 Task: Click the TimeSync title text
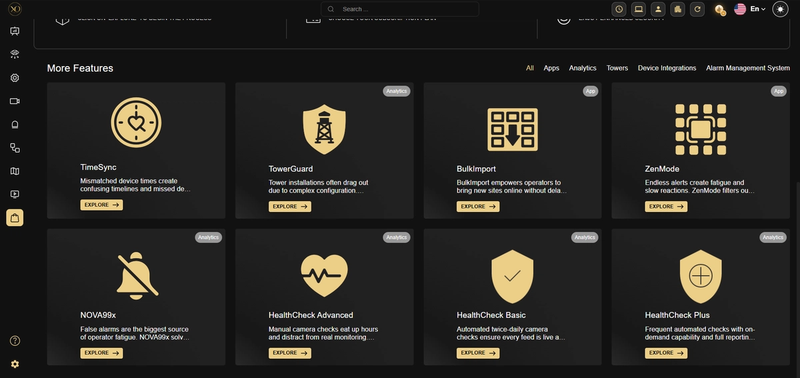98,167
